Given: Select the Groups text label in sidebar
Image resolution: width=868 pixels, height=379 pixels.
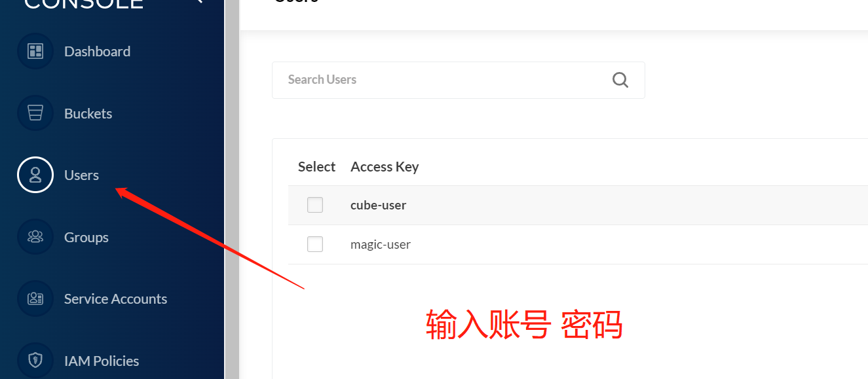Looking at the screenshot, I should tap(86, 237).
